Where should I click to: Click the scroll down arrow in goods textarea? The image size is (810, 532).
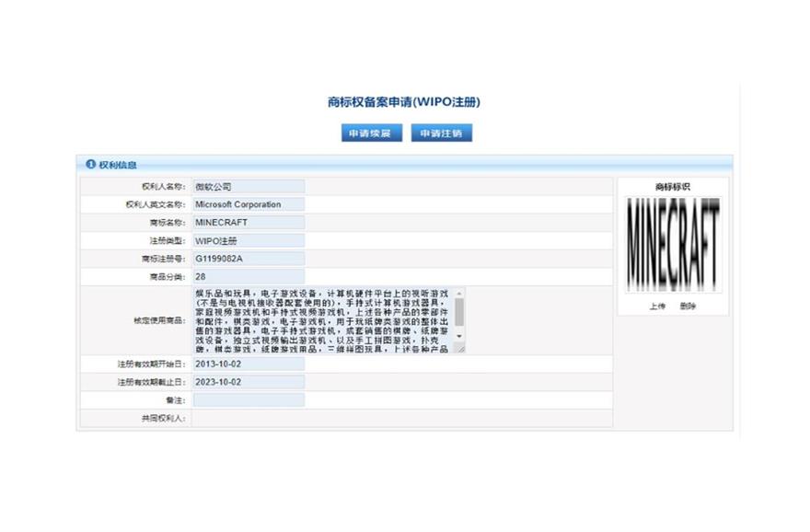pyautogui.click(x=459, y=337)
